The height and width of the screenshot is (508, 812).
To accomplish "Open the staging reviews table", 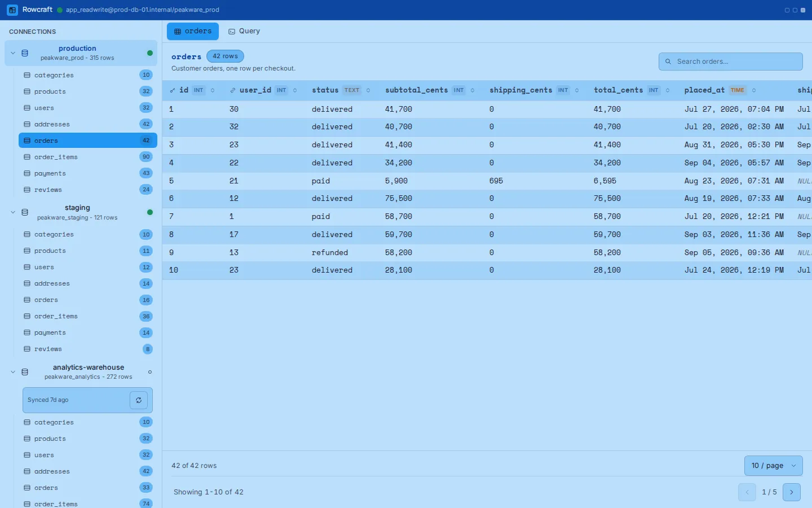I will (88, 349).
